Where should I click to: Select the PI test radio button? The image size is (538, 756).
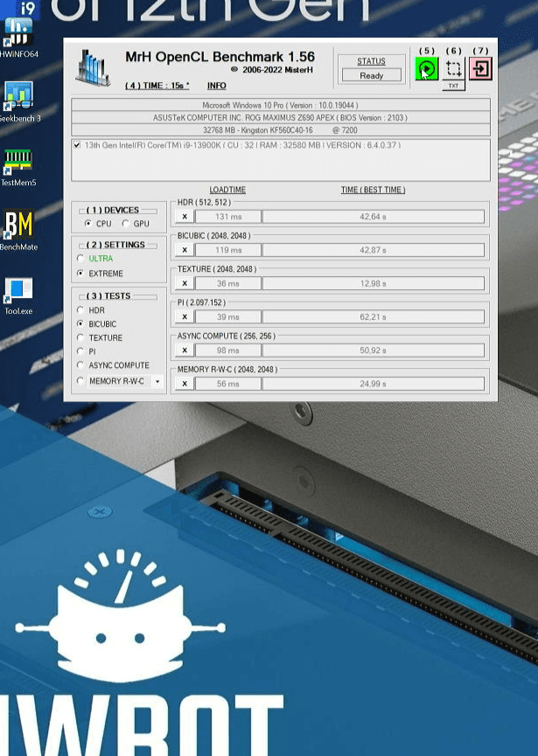[80, 351]
